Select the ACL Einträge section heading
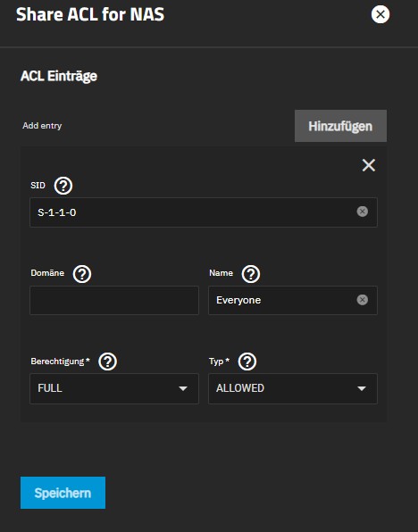Screen dimensions: 418x532 [x=59, y=76]
